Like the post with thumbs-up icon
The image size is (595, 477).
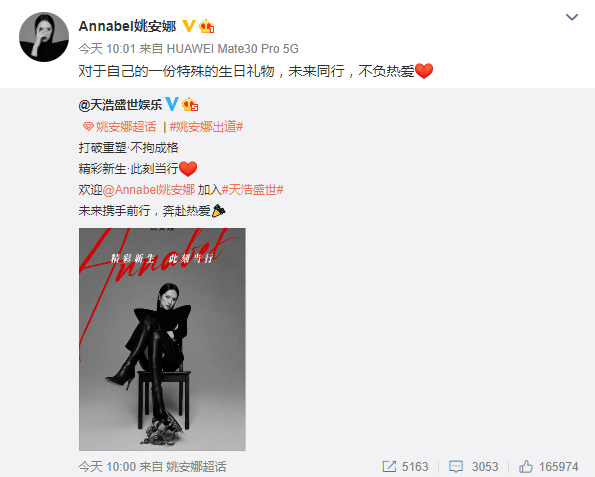526,466
